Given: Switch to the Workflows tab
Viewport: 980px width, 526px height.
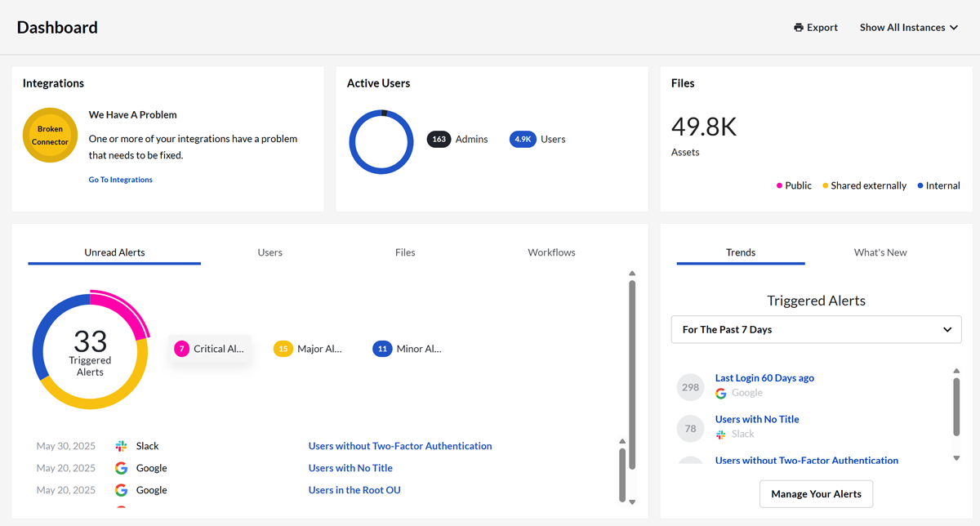Looking at the screenshot, I should click(551, 252).
